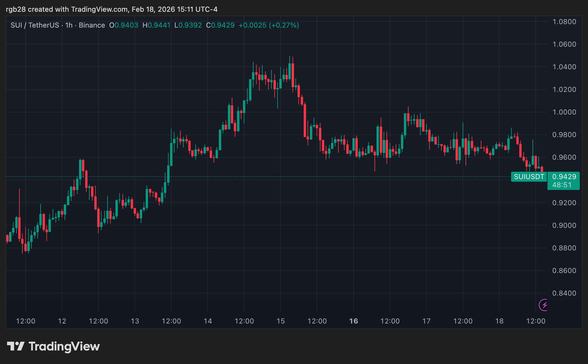The image size is (588, 364).
Task: Click the open price value O0.9403
Action: tap(124, 25)
